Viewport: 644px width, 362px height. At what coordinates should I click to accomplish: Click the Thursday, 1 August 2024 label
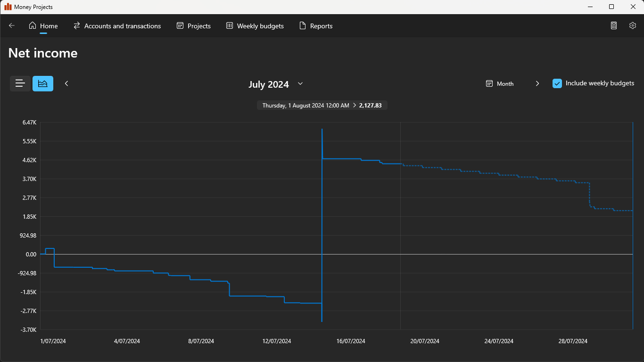305,106
